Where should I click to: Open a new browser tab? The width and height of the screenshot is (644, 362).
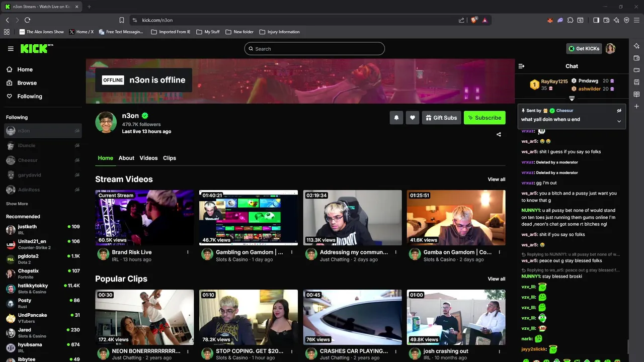point(89,7)
